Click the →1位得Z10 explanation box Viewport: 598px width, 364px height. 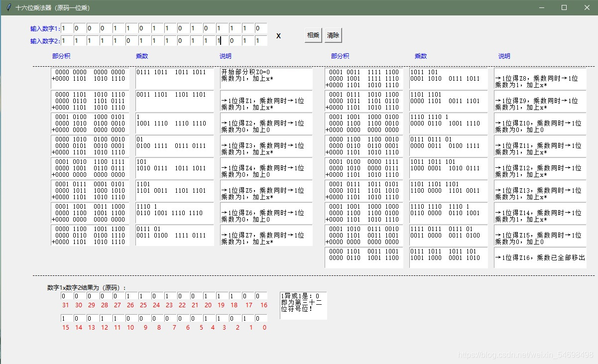coord(540,123)
